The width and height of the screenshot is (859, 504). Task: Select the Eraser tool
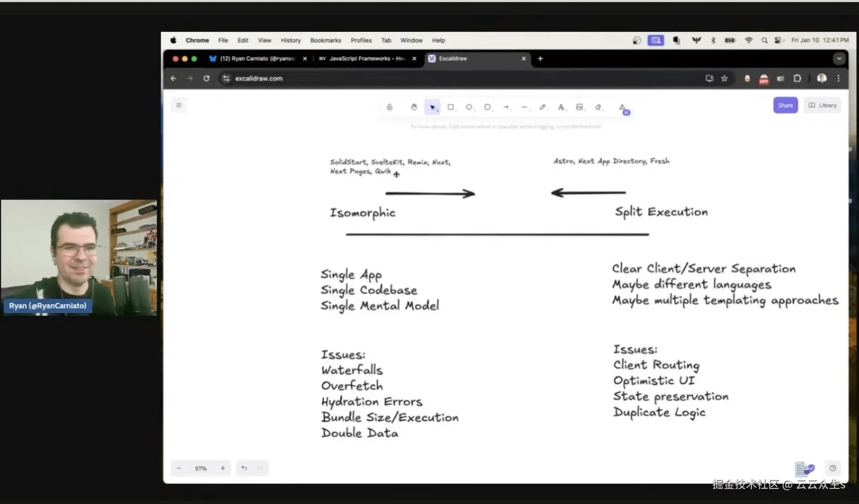598,107
